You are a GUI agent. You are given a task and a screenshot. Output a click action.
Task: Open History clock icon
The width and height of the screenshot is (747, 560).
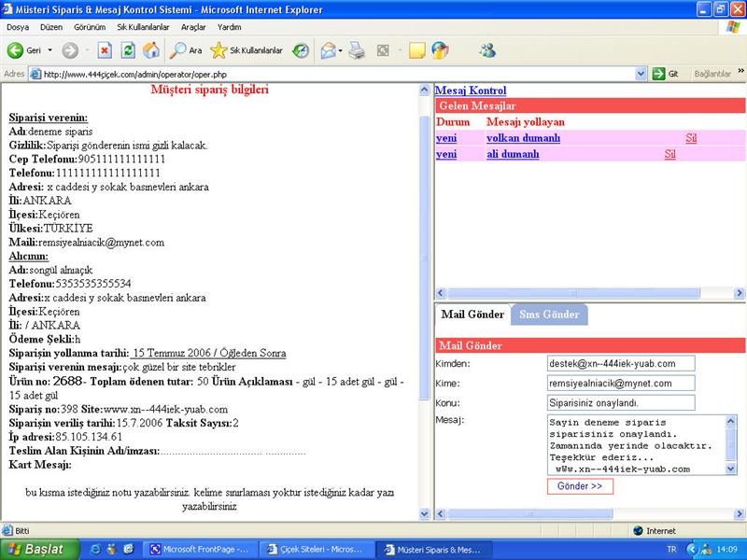[301, 50]
